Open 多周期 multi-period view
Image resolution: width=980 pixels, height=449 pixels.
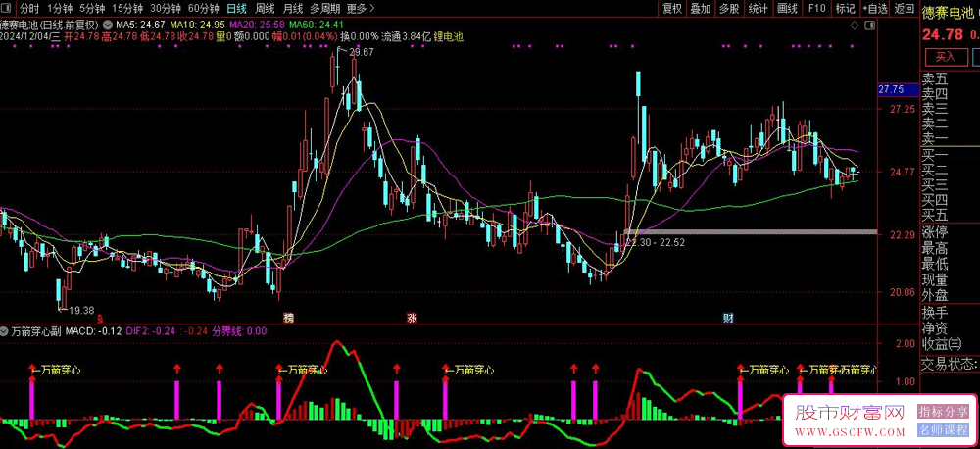(325, 9)
